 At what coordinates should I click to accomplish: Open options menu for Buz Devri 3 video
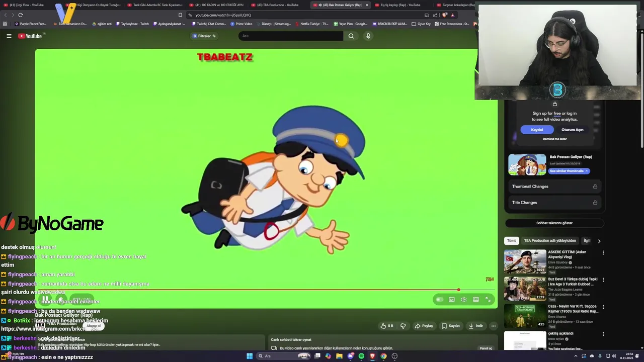pos(603,280)
